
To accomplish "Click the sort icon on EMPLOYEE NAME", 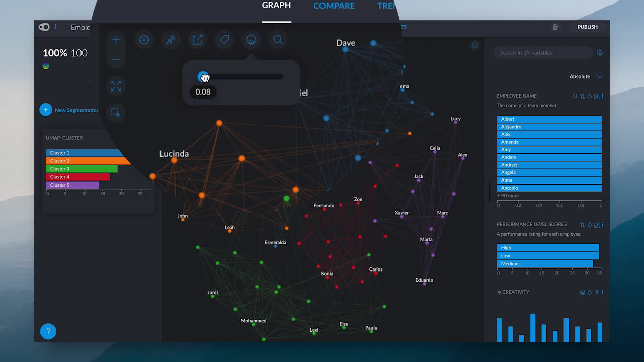I will coord(583,96).
